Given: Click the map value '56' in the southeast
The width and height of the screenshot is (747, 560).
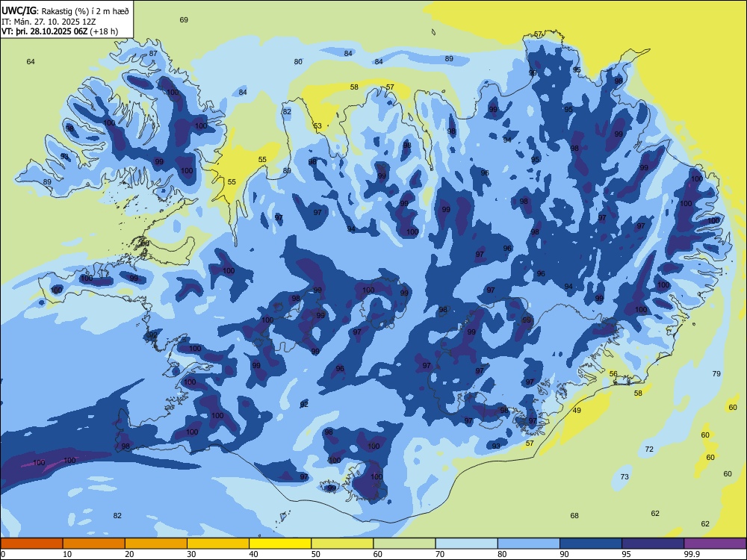Looking at the screenshot, I should pyautogui.click(x=613, y=374).
